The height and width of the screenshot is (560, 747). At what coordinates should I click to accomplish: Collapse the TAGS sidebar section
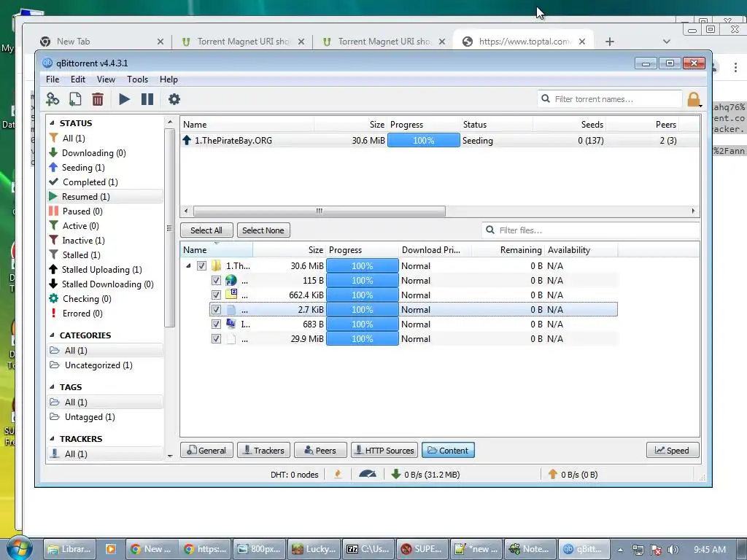pyautogui.click(x=52, y=387)
